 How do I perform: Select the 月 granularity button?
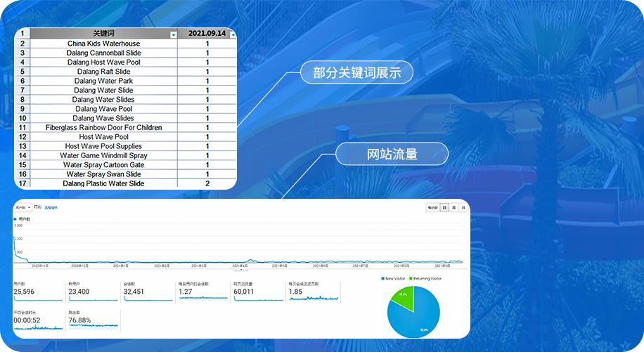[x=463, y=208]
